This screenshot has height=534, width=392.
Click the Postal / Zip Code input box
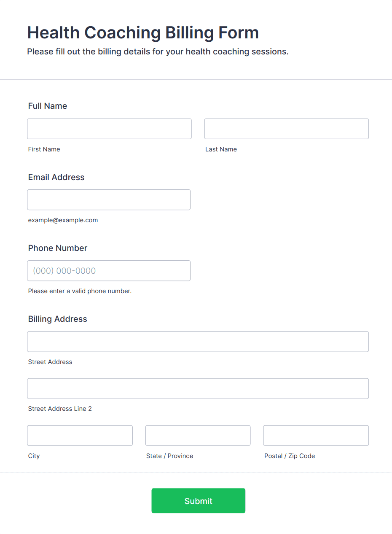coord(316,435)
